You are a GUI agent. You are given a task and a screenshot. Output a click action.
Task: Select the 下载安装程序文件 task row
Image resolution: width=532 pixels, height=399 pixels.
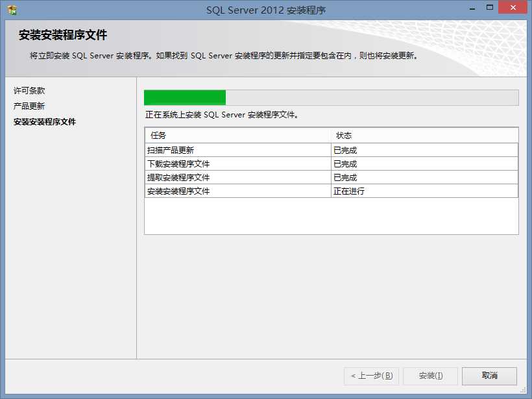point(331,163)
